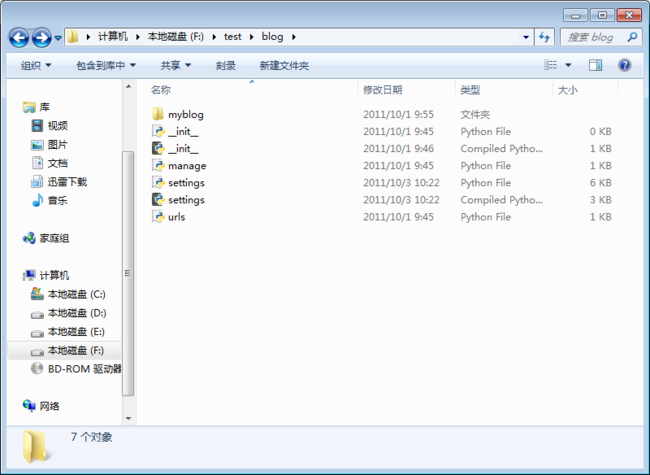Open the view options dropdown arrow
The height and width of the screenshot is (475, 650).
pos(568,65)
